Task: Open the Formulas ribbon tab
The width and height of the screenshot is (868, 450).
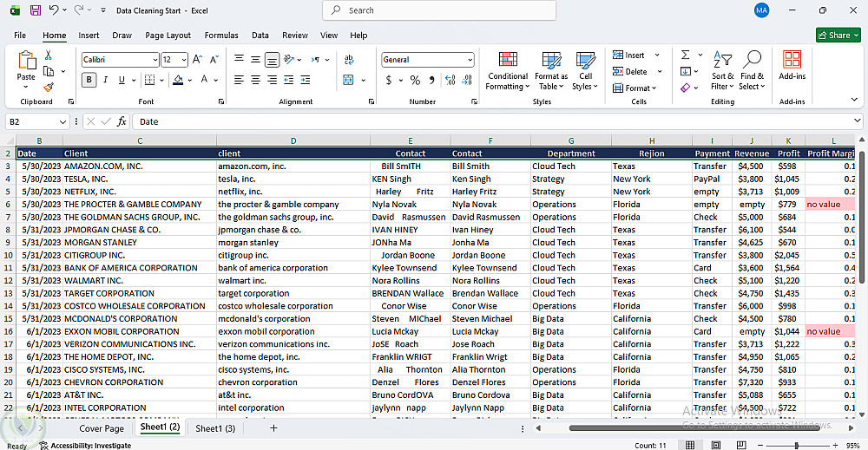Action: [221, 36]
